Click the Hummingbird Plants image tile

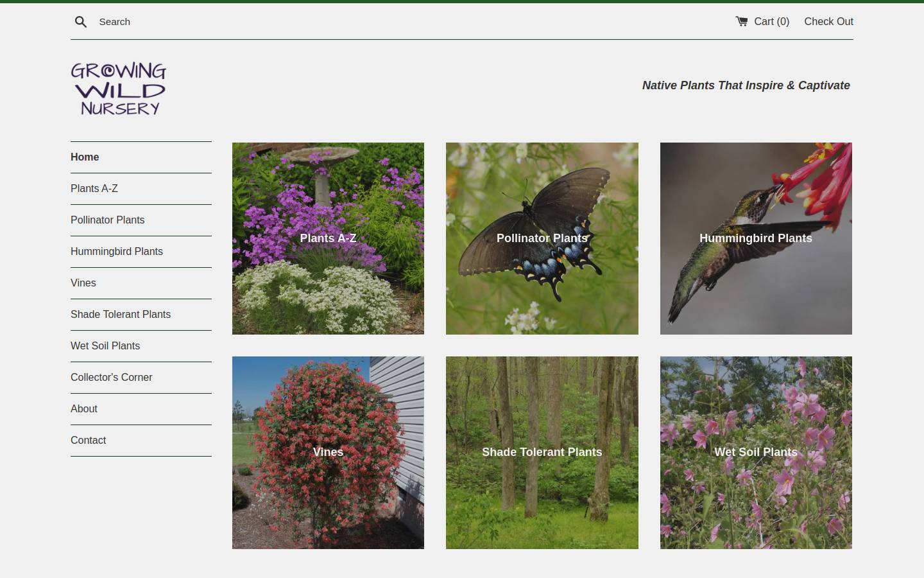coord(756,238)
